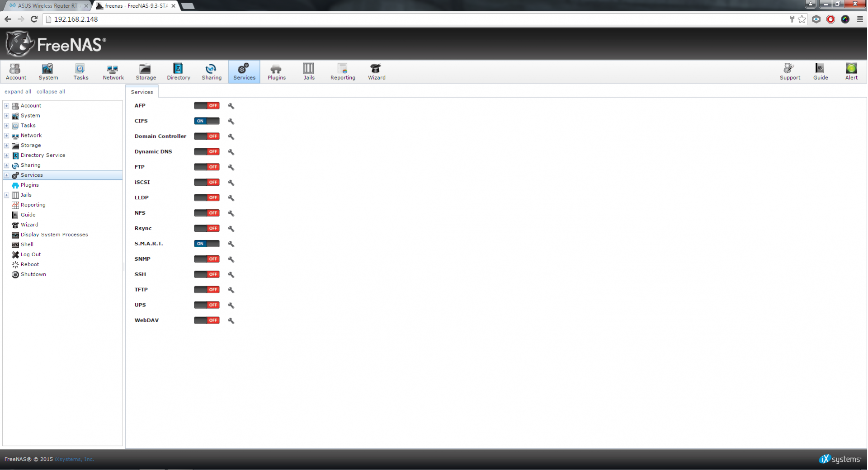Select Services in the top toolbar

tap(244, 72)
